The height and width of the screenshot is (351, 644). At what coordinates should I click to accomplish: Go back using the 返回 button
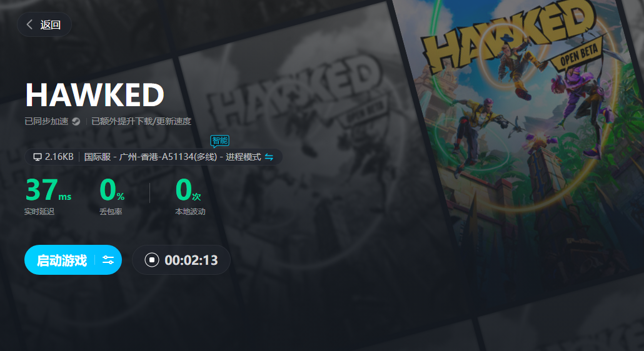click(44, 24)
